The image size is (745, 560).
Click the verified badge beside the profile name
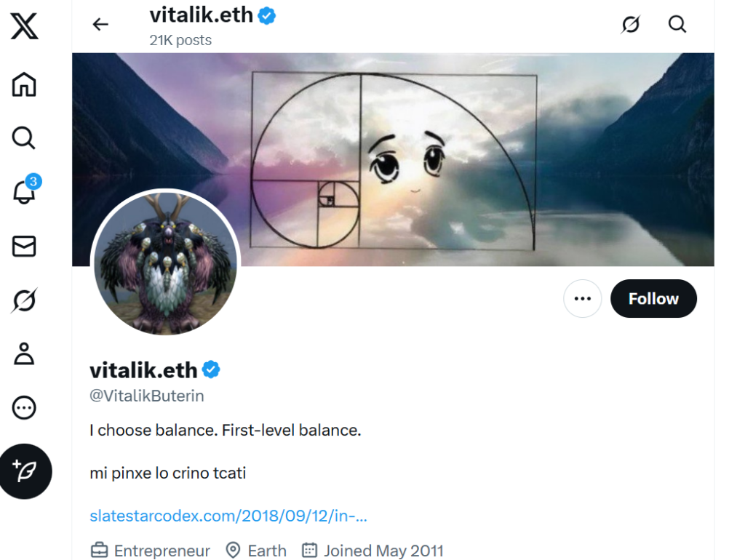[211, 369]
